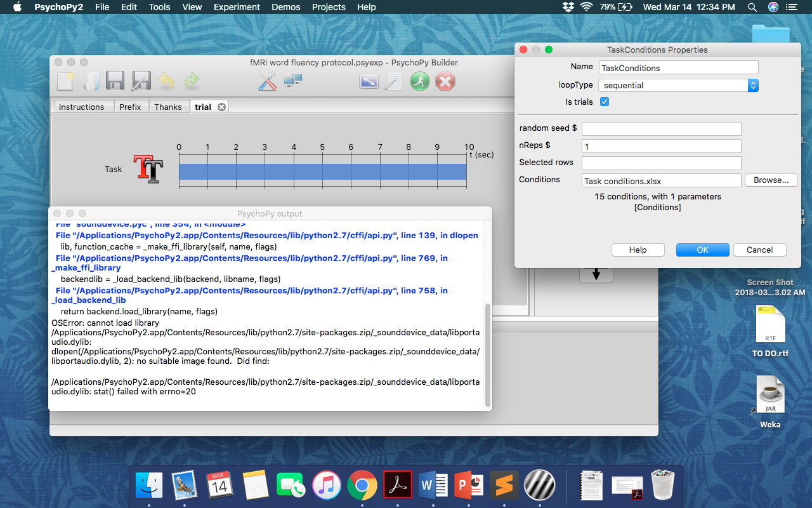Open Microsoft Word from the Dock
The width and height of the screenshot is (812, 508).
[433, 486]
